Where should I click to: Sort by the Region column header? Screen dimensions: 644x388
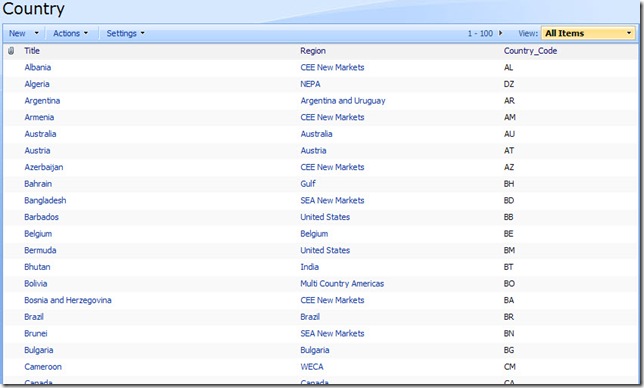(313, 51)
